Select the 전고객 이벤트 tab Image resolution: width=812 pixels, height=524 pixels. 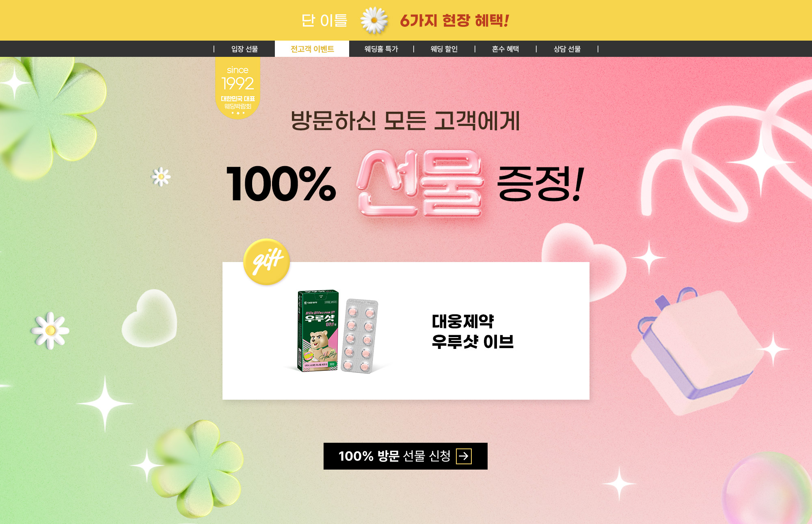pyautogui.click(x=312, y=49)
